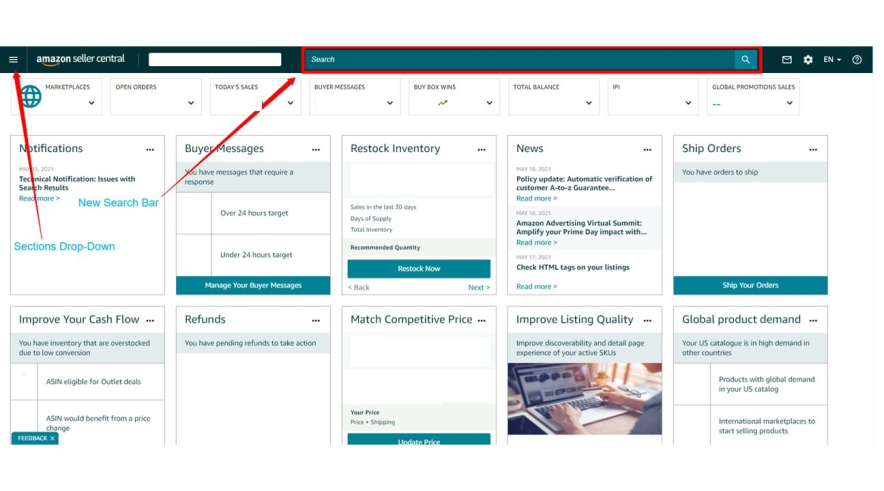This screenshot has height=491, width=884.
Task: Click the magnifier search button
Action: 745,60
